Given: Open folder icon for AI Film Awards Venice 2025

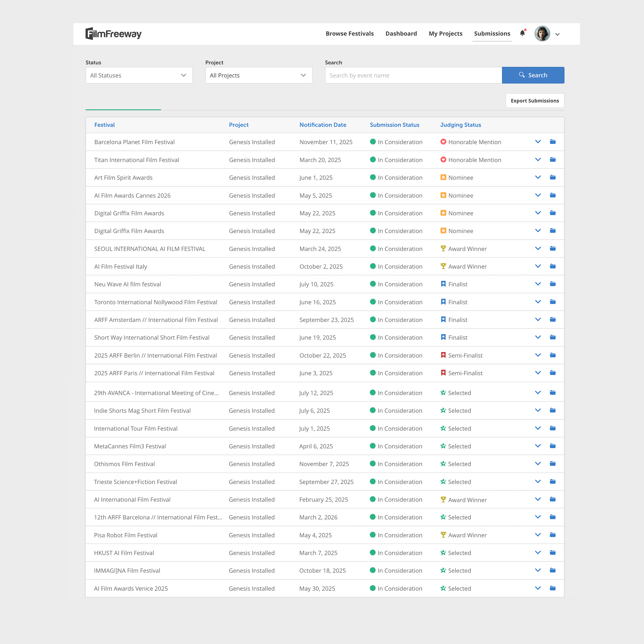Looking at the screenshot, I should (553, 588).
